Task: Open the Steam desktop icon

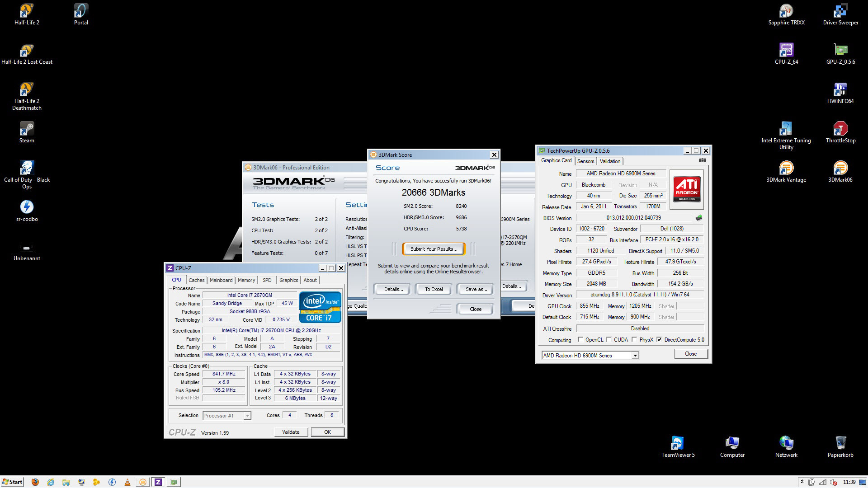Action: 27,132
